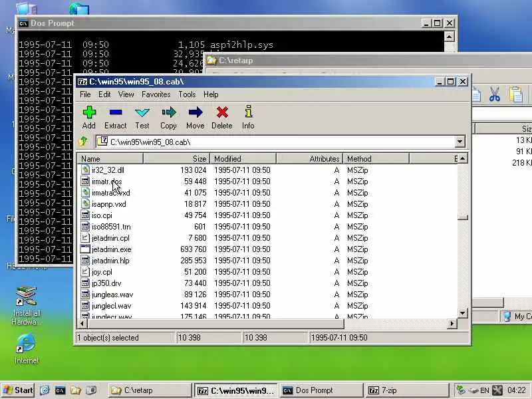
Task: Select the junglecl.wav file name
Action: tap(111, 306)
